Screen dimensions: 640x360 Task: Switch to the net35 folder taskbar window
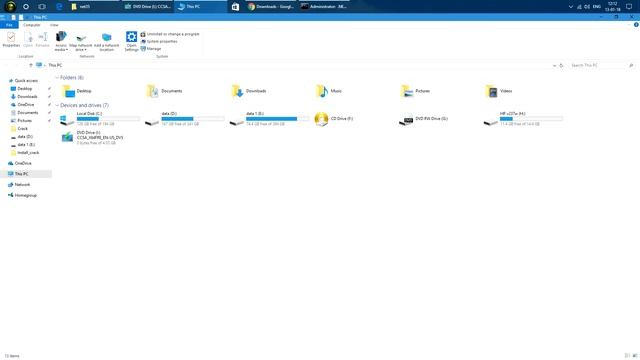coord(95,7)
